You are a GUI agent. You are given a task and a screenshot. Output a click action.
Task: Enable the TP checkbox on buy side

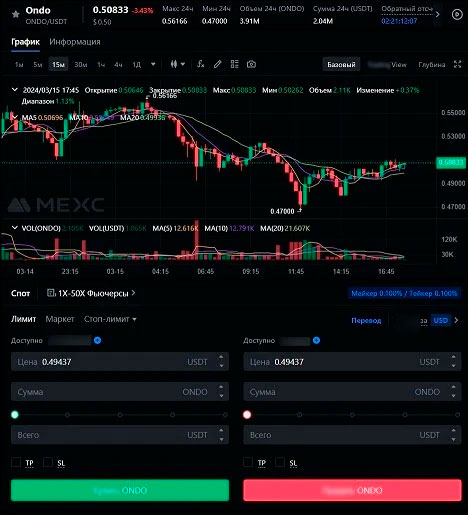(x=16, y=462)
